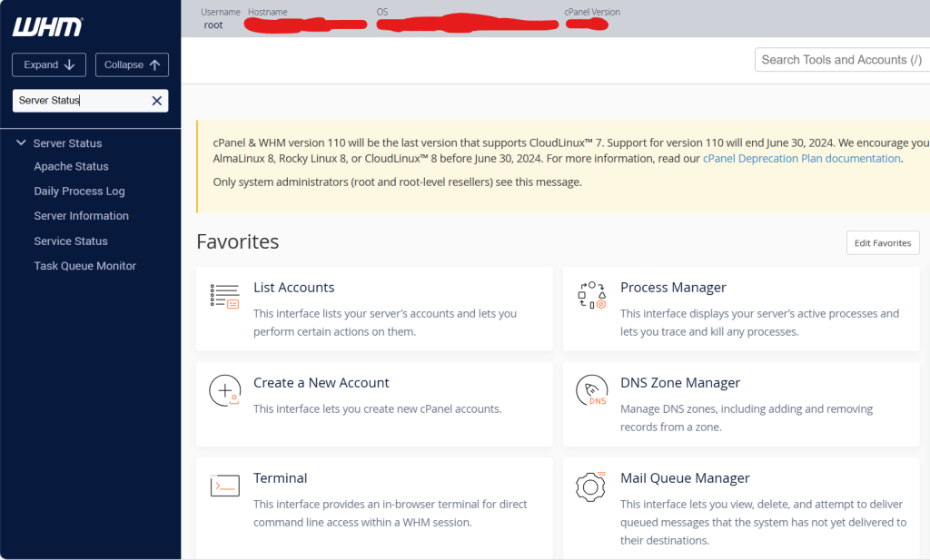Collapse all sidebar menu sections

pos(132,64)
